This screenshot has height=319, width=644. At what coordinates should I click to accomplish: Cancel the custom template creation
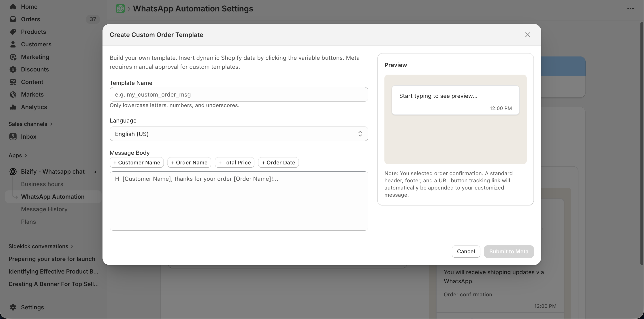(x=466, y=251)
